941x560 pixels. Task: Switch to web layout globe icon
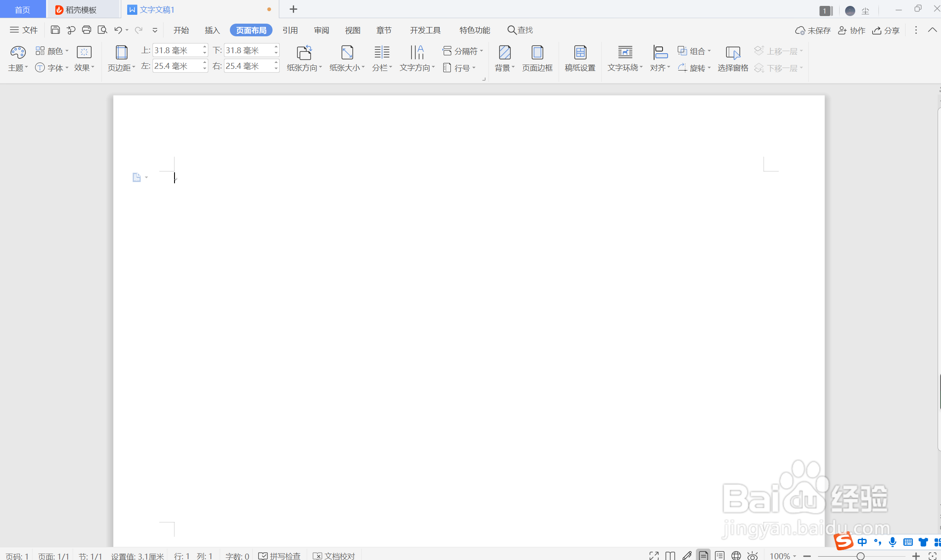pos(736,556)
